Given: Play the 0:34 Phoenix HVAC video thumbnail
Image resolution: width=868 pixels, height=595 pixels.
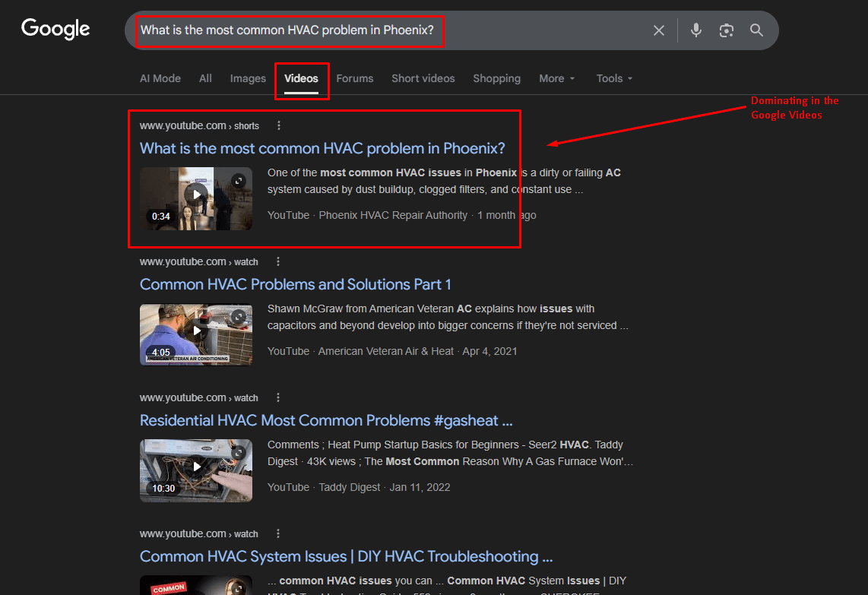Looking at the screenshot, I should coord(196,198).
